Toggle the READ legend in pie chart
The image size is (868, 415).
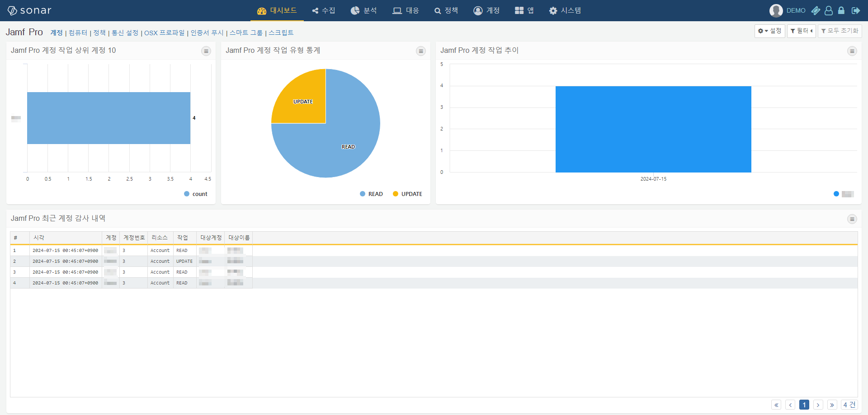(x=371, y=194)
